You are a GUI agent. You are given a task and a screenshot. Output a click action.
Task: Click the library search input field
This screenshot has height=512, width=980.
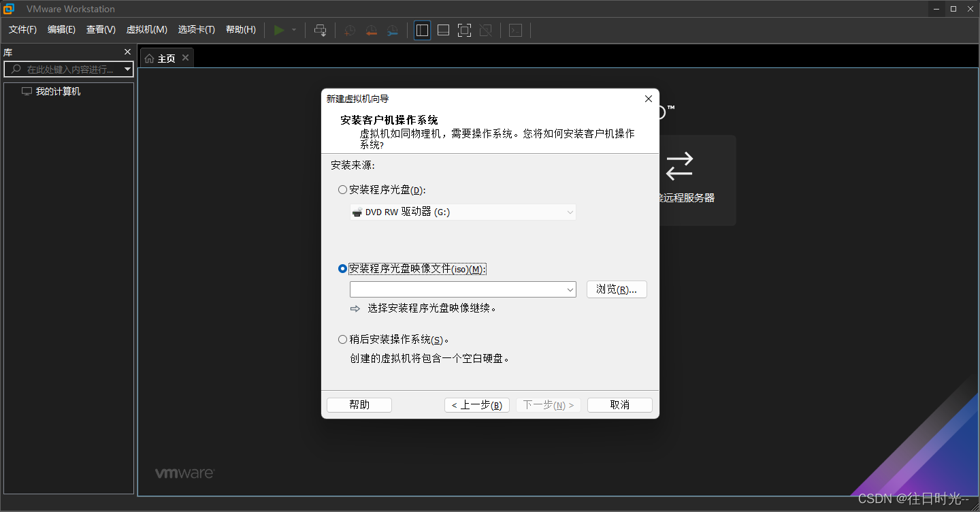coord(69,69)
